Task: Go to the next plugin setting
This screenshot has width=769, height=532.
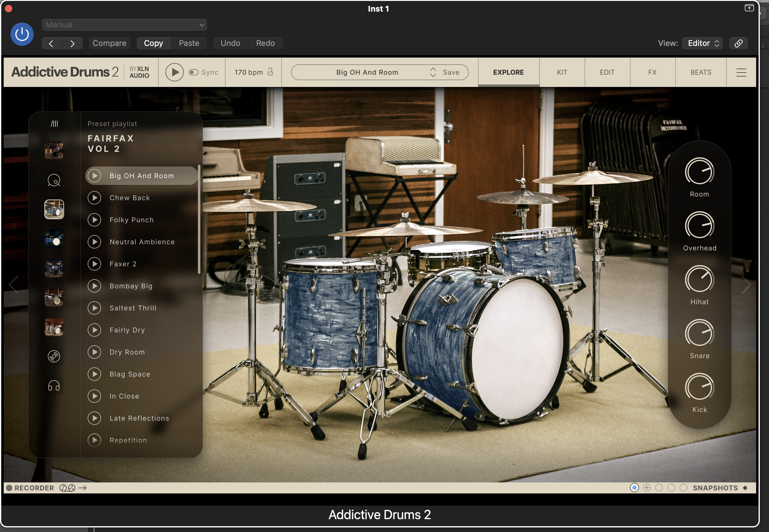Action: point(72,43)
